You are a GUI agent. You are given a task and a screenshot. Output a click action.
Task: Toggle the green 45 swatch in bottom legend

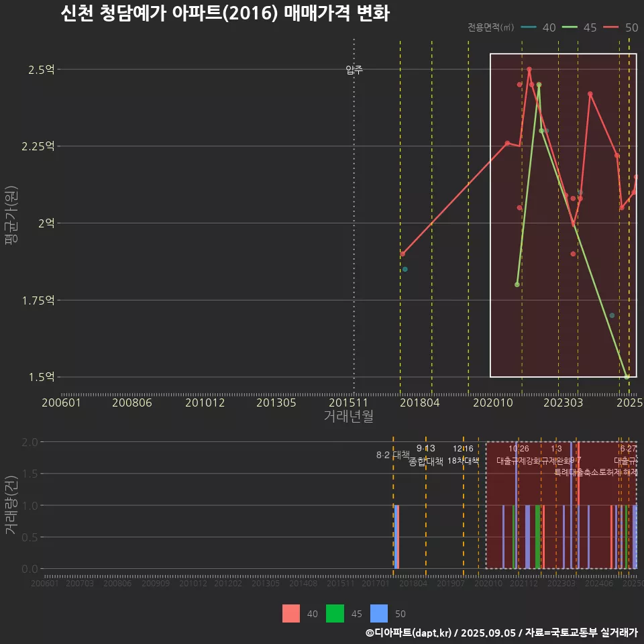pyautogui.click(x=335, y=613)
